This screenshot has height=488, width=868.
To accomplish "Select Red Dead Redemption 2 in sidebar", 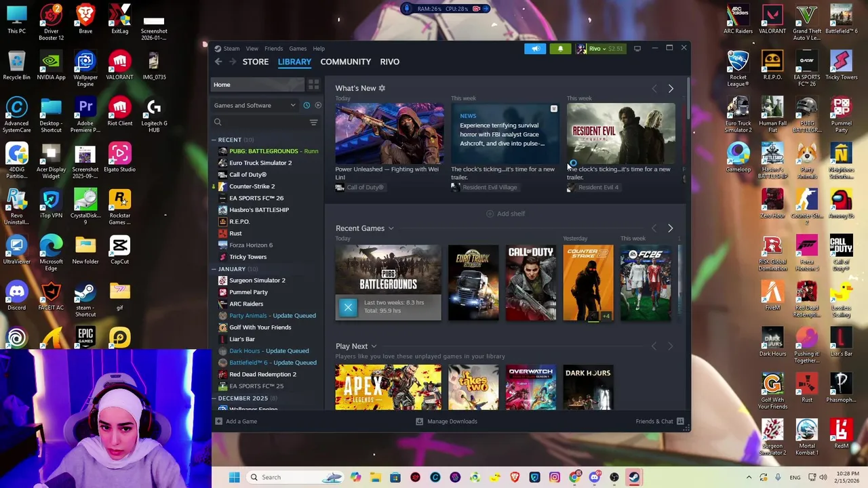I will [x=262, y=374].
